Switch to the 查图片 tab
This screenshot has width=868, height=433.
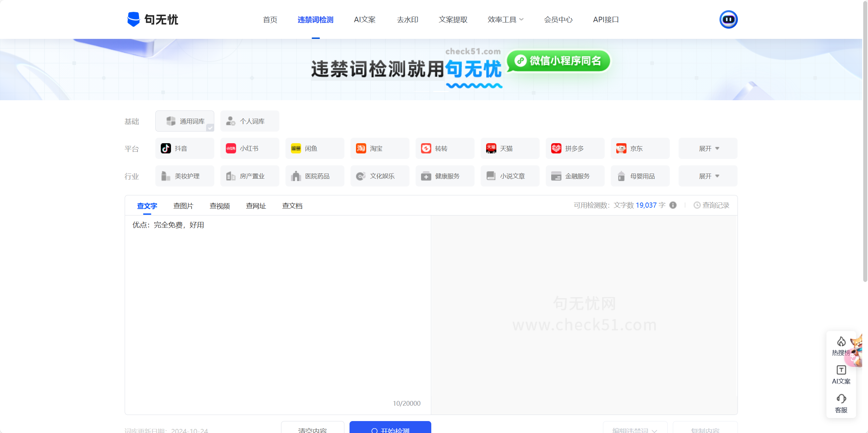pyautogui.click(x=183, y=206)
